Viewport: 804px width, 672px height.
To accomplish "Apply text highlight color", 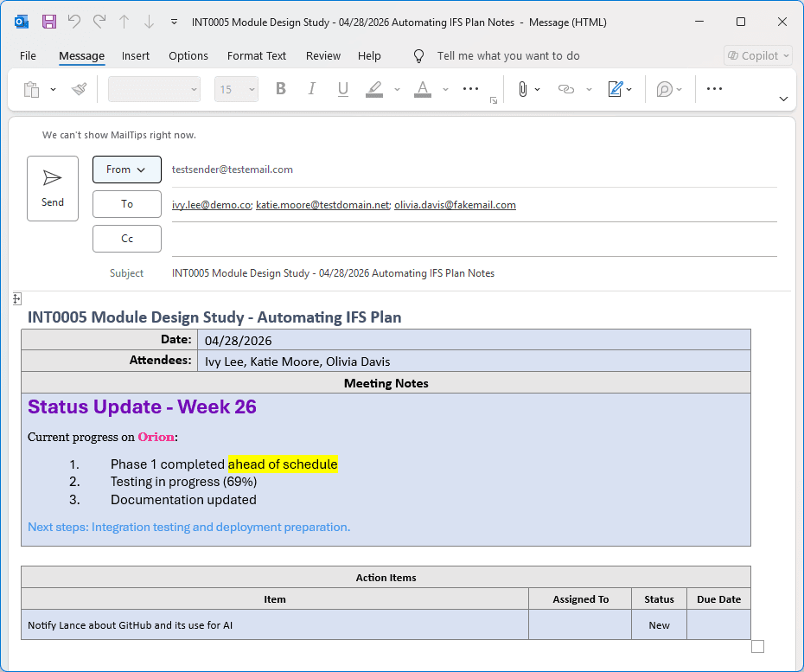I will [374, 89].
